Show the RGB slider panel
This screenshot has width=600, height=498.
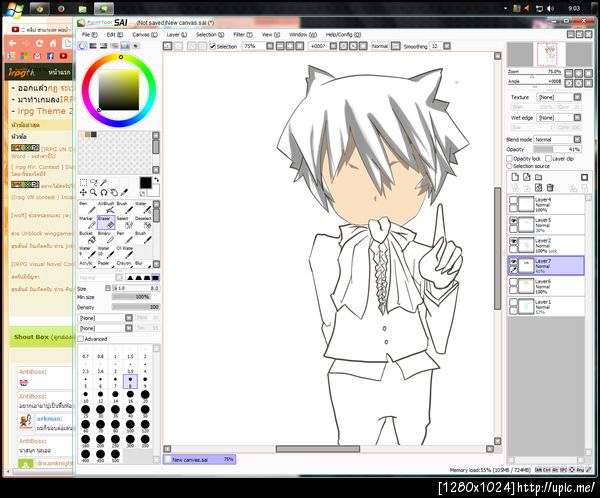[93, 46]
